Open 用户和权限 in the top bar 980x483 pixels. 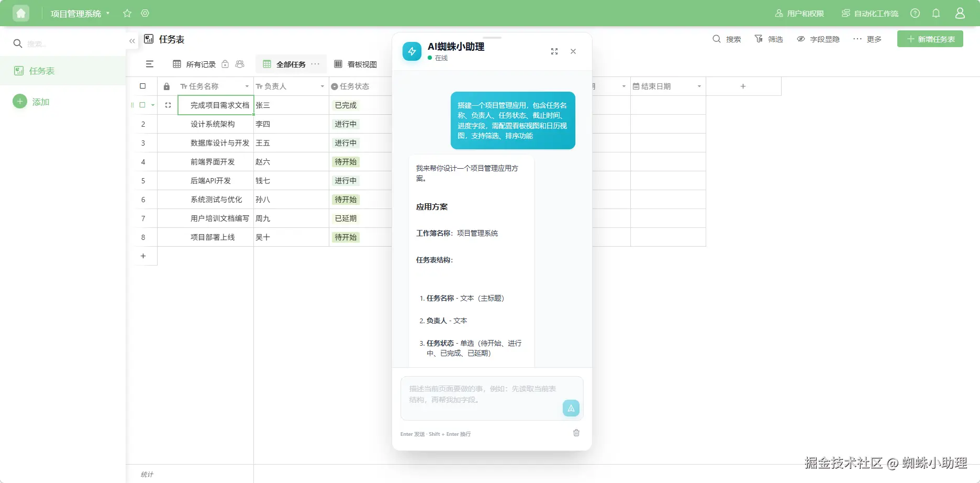click(x=799, y=14)
